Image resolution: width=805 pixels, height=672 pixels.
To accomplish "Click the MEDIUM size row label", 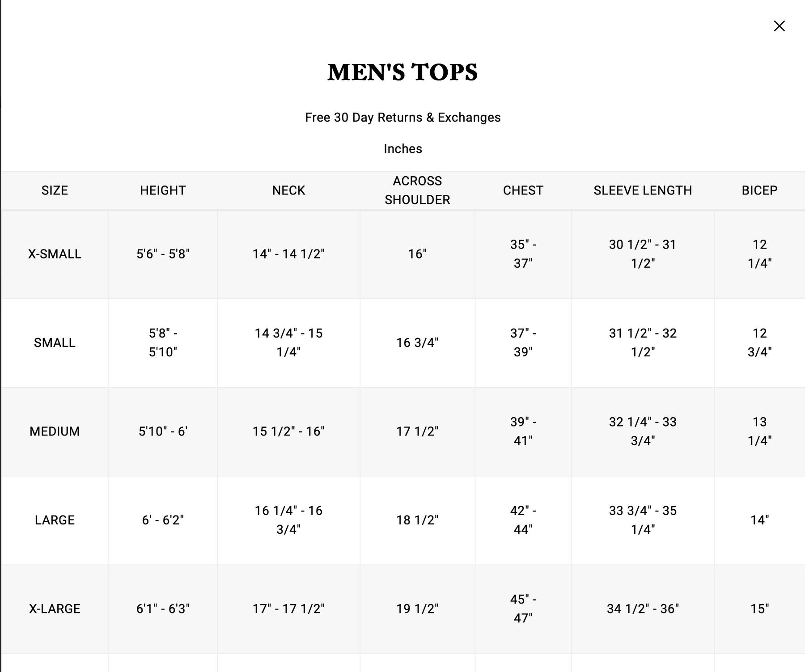I will 55,431.
